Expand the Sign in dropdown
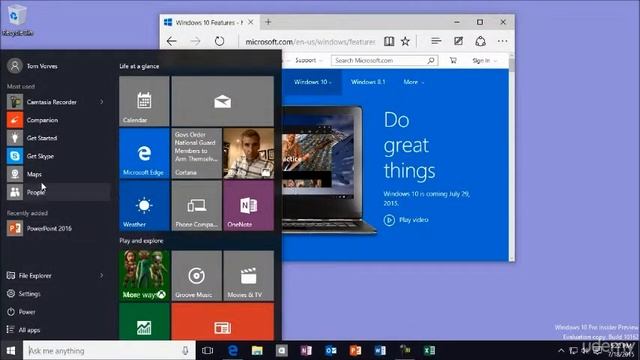640x360 pixels. click(484, 60)
